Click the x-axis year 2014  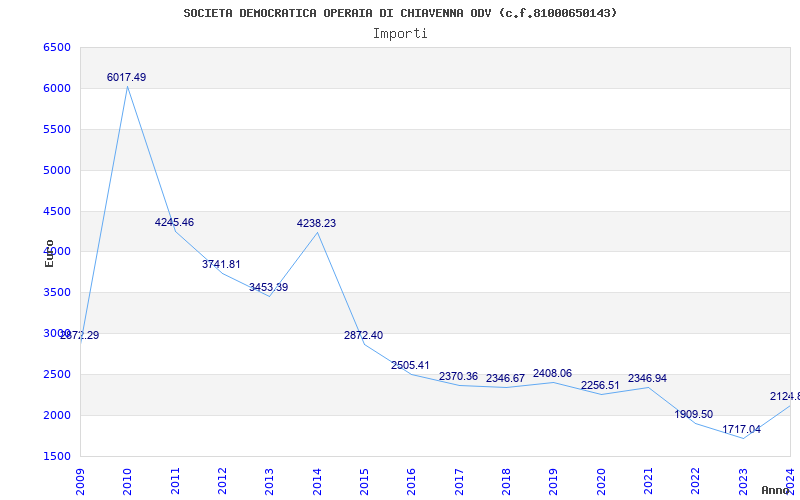pyautogui.click(x=317, y=481)
